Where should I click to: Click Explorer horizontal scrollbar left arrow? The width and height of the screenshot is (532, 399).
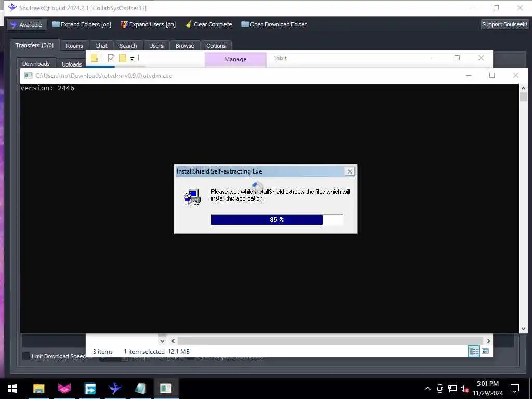[173, 341]
